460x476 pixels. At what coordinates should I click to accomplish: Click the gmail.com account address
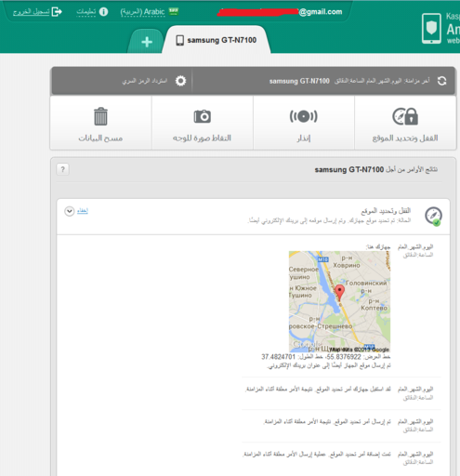(x=280, y=12)
